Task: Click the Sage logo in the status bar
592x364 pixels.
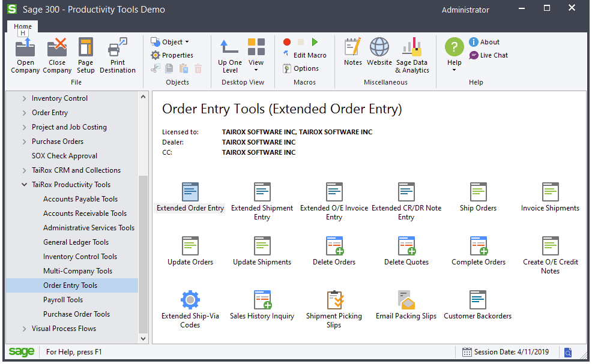Action: [22, 352]
